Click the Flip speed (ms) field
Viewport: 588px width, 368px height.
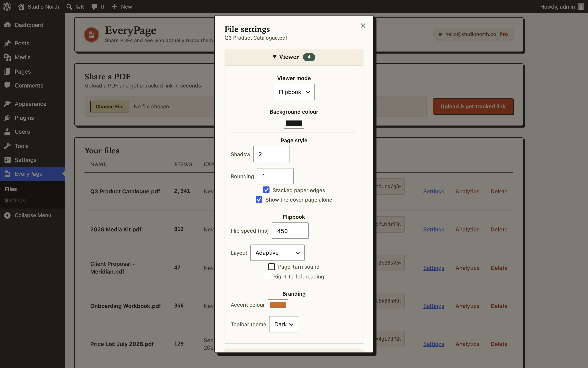tap(290, 231)
